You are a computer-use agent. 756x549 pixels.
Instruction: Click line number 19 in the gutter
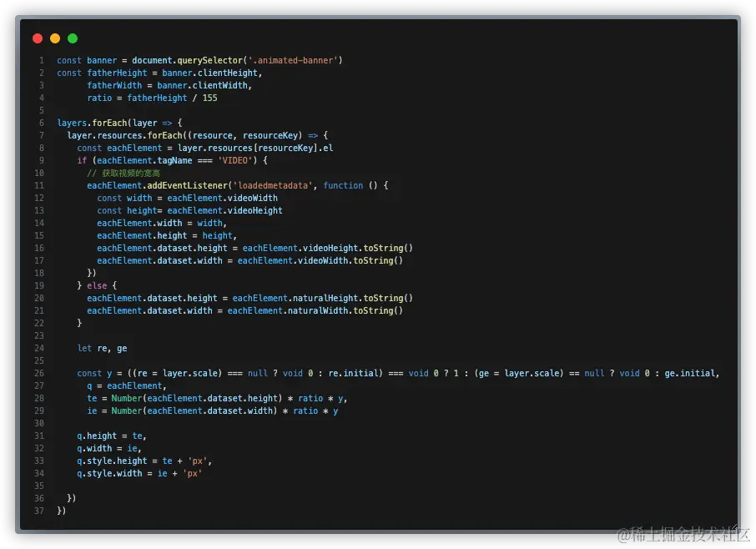click(x=39, y=285)
